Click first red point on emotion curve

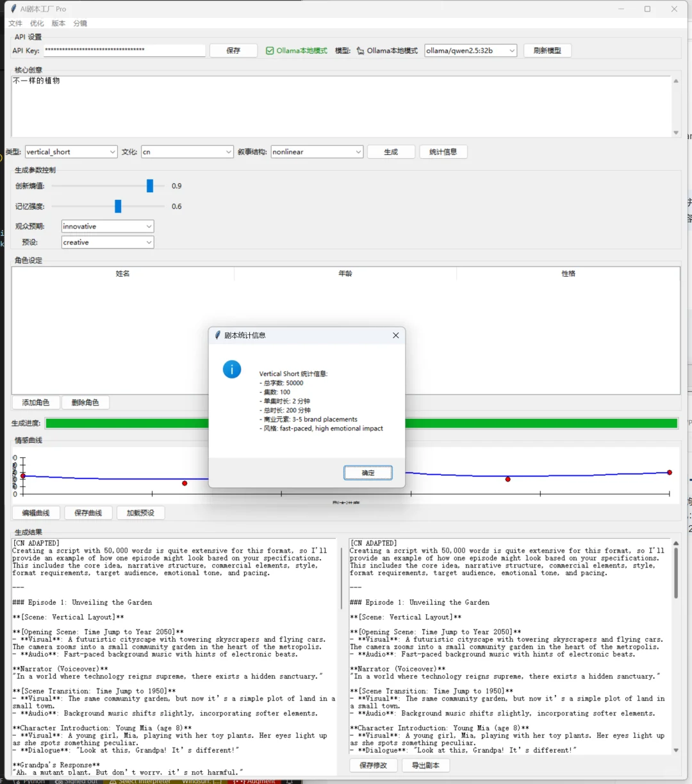point(23,476)
